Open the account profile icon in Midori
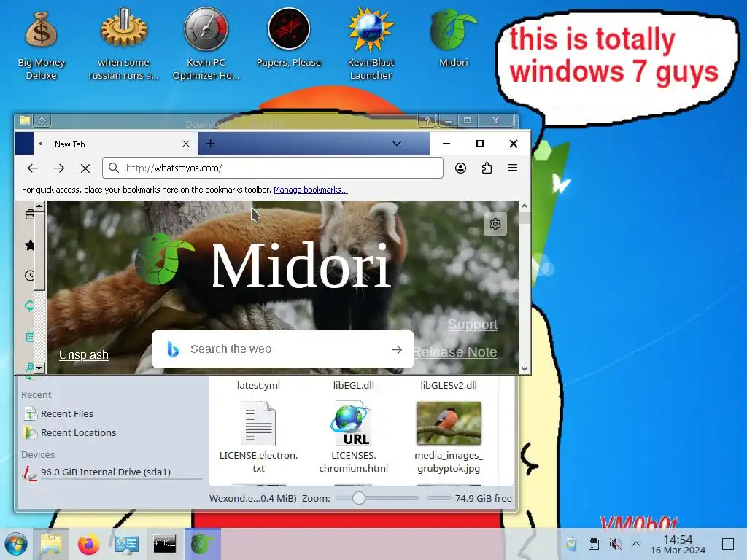 460,168
